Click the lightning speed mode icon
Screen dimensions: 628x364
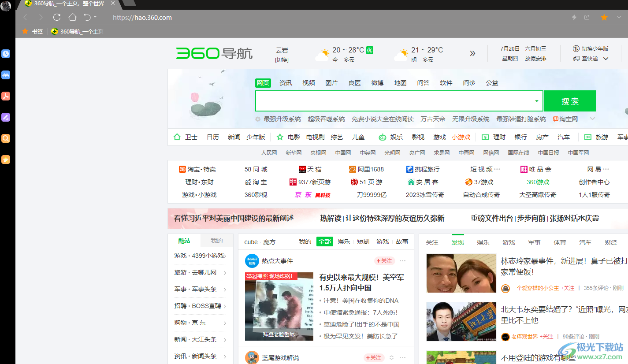pos(574,17)
